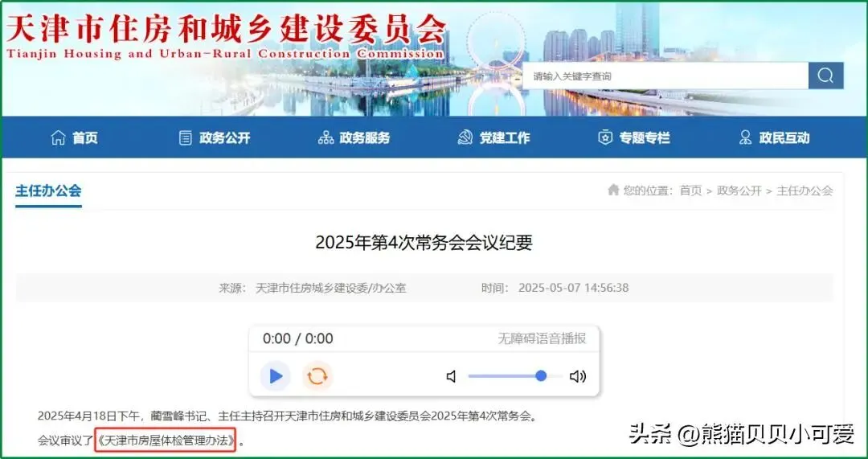Follow the 政务公开 breadcrumb link
Screen dimensions: 868x459
pos(739,191)
